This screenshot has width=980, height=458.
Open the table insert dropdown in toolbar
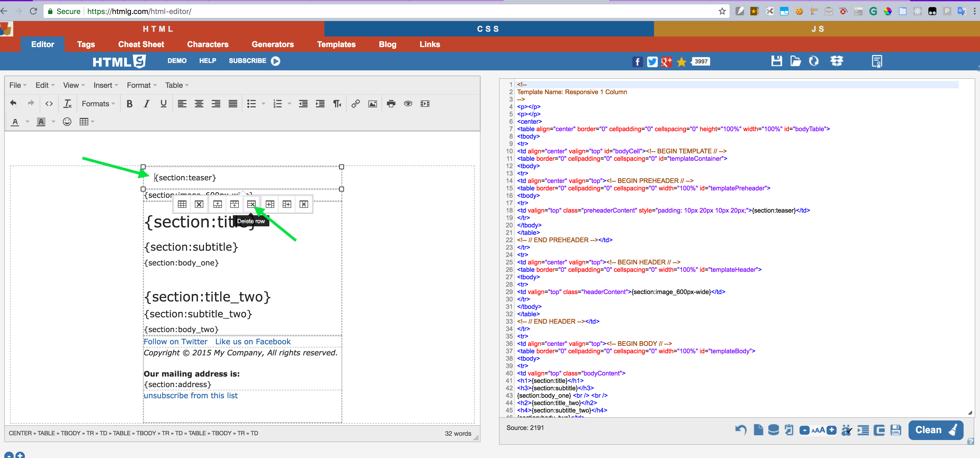pyautogui.click(x=87, y=122)
